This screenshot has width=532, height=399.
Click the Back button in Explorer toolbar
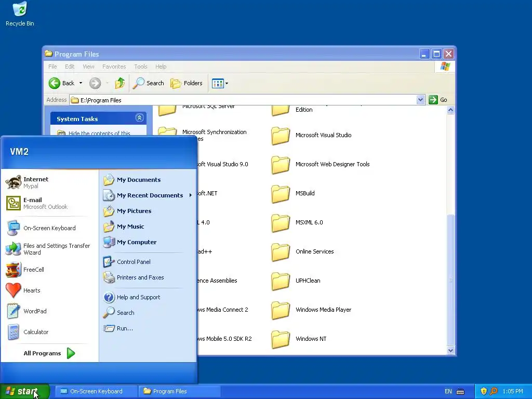(x=62, y=83)
